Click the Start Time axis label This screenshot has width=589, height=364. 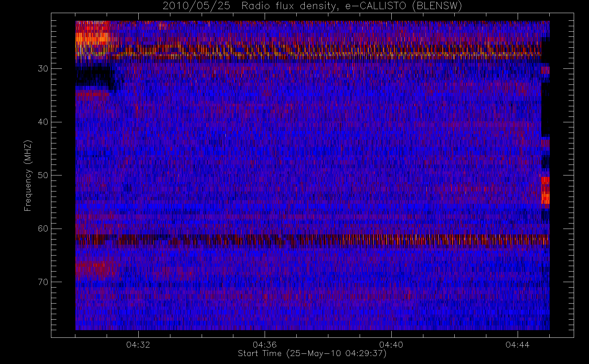click(312, 353)
